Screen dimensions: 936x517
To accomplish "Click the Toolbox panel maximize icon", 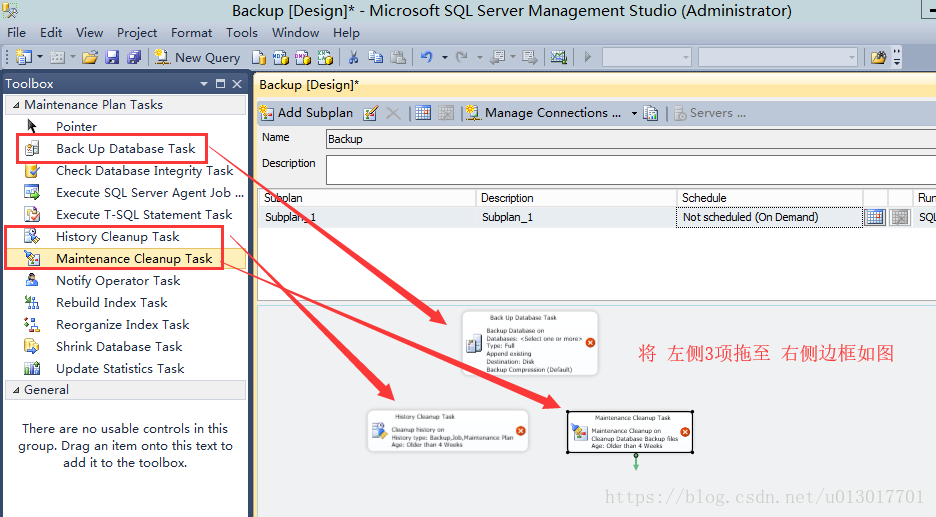I will (x=220, y=84).
